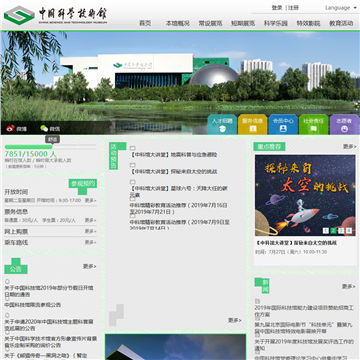
Task: Open 教育活动 navigation menu item
Action: 341,23
